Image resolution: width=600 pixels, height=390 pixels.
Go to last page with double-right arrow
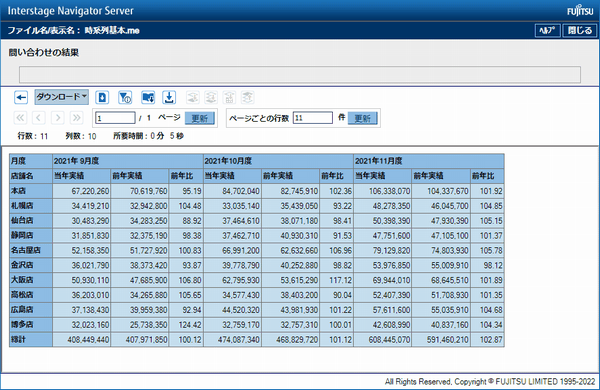click(77, 117)
